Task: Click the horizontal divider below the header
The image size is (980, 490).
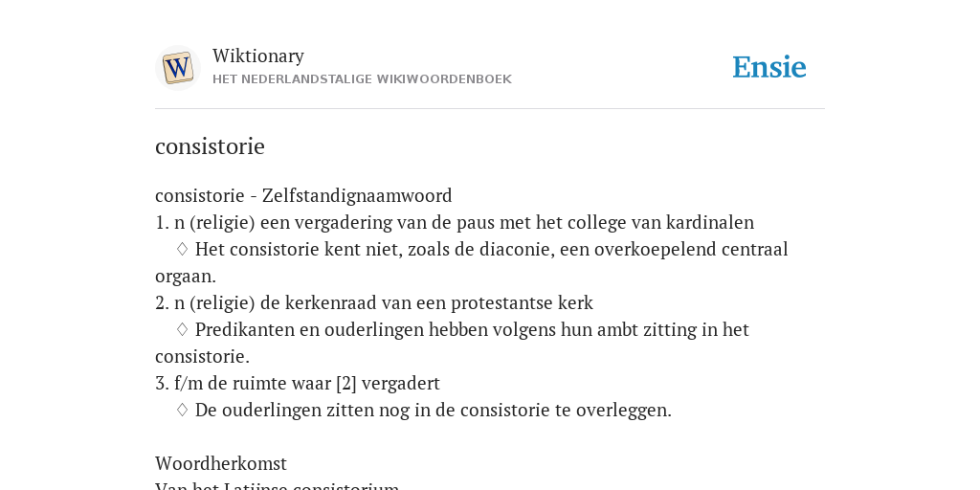Action: tap(490, 109)
